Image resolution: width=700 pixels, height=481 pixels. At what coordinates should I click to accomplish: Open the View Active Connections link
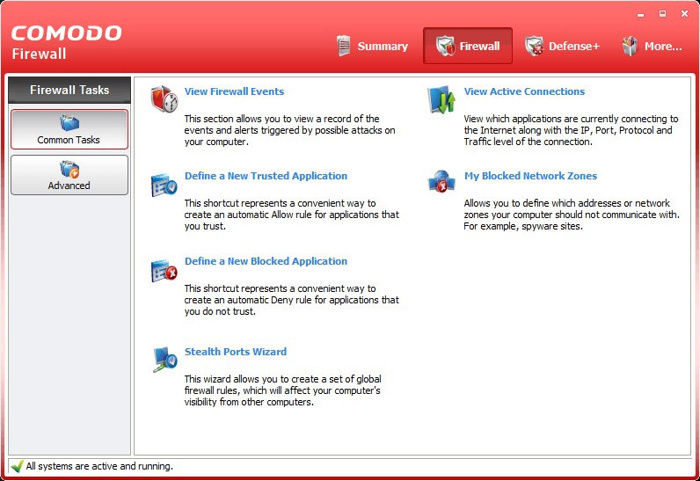tap(524, 91)
